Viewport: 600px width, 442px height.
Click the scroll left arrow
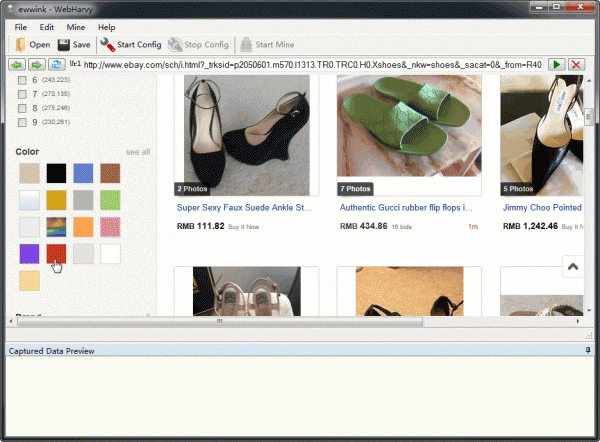click(11, 321)
